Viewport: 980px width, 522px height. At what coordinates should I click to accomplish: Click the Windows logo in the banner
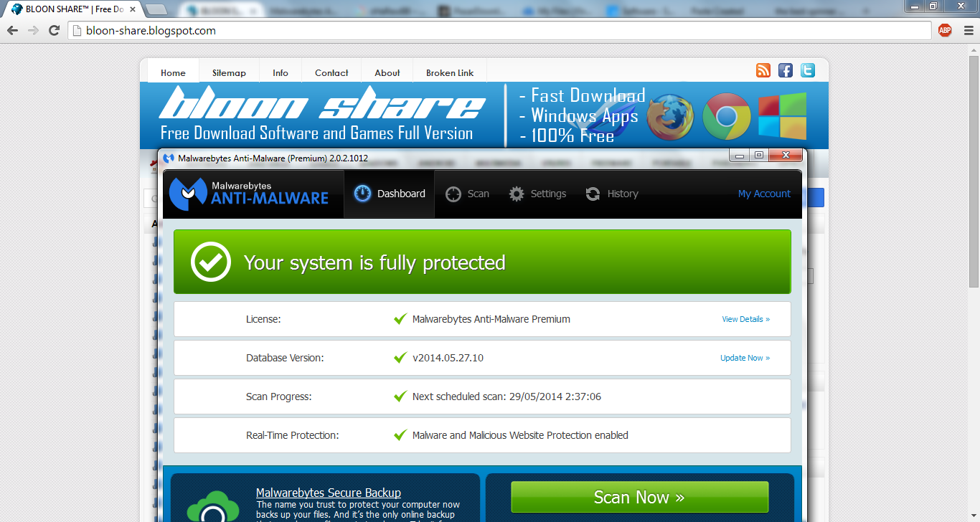pyautogui.click(x=782, y=116)
